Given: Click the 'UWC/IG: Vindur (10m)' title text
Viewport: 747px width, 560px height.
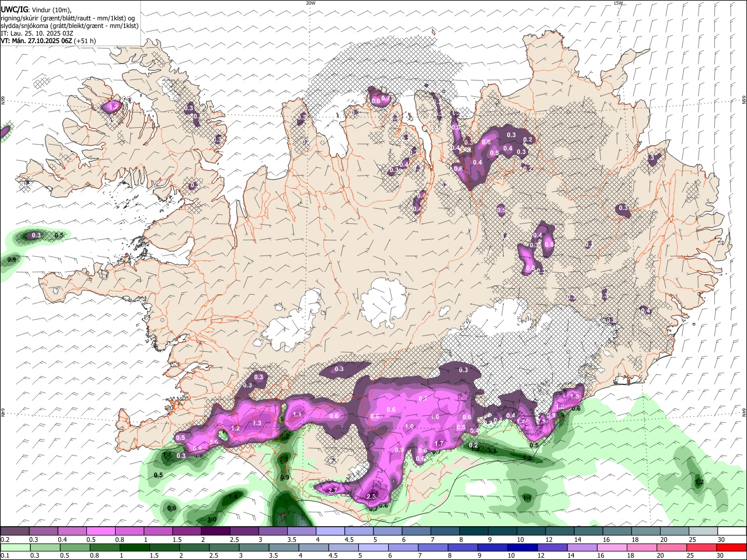Looking at the screenshot, I should (x=36, y=9).
